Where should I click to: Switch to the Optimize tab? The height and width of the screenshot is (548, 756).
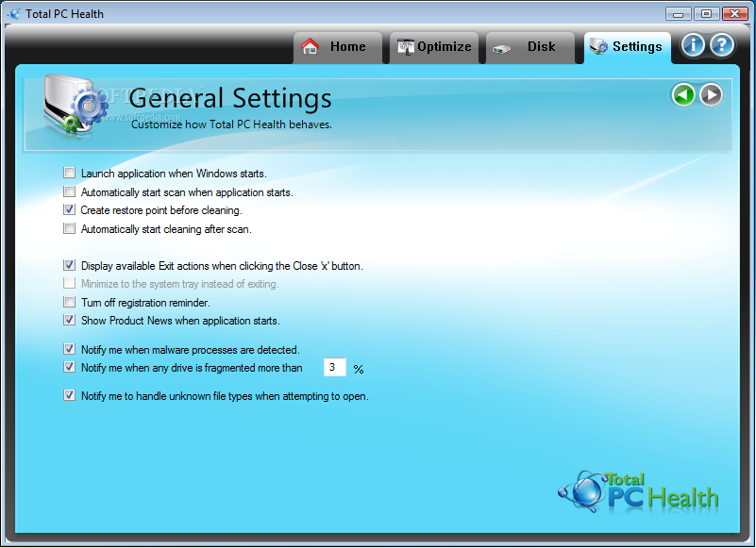pyautogui.click(x=434, y=47)
